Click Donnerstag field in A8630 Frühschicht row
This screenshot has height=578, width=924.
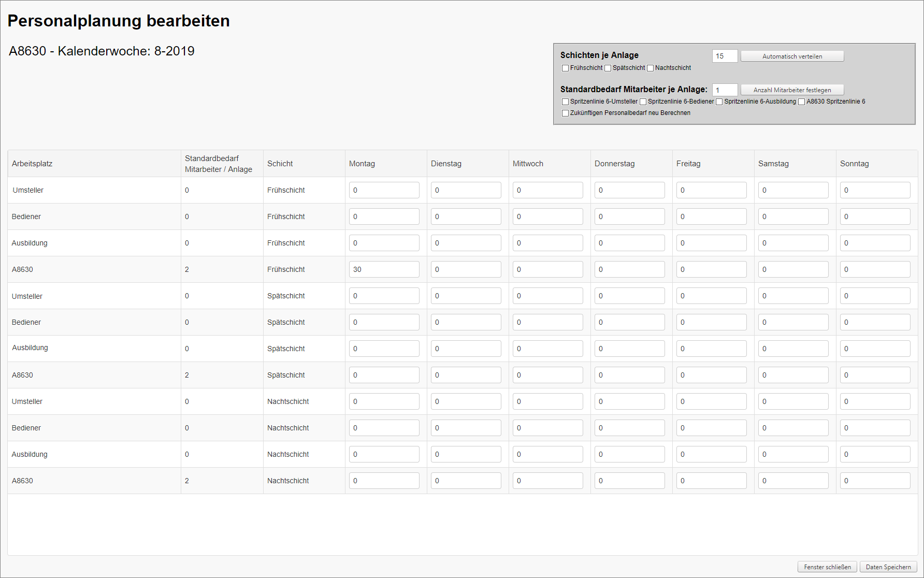(x=629, y=269)
